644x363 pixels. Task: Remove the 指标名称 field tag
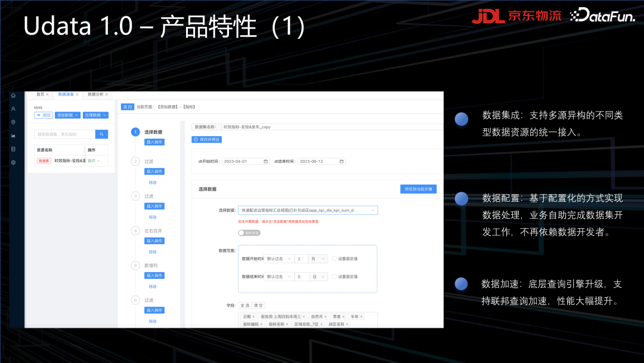click(287, 324)
